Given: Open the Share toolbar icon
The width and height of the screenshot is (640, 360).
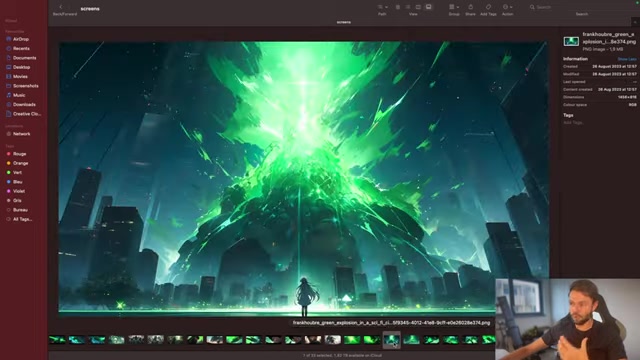Looking at the screenshot, I should tap(470, 7).
